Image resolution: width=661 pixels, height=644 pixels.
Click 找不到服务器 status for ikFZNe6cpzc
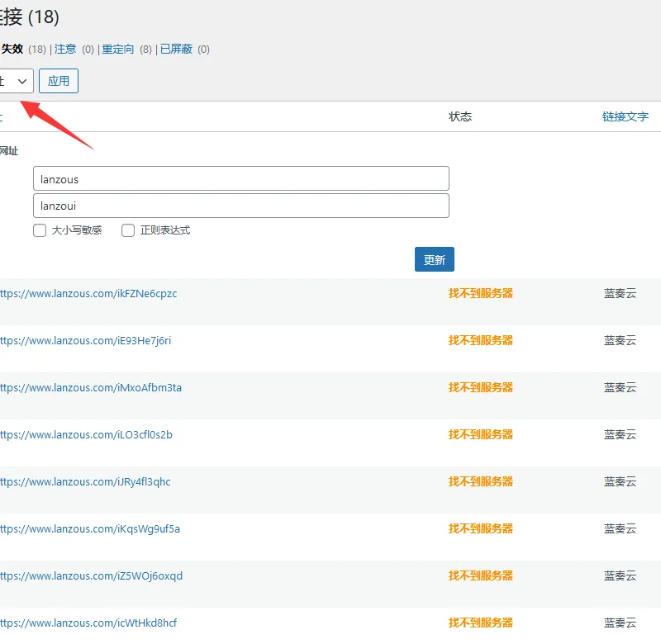pos(481,294)
